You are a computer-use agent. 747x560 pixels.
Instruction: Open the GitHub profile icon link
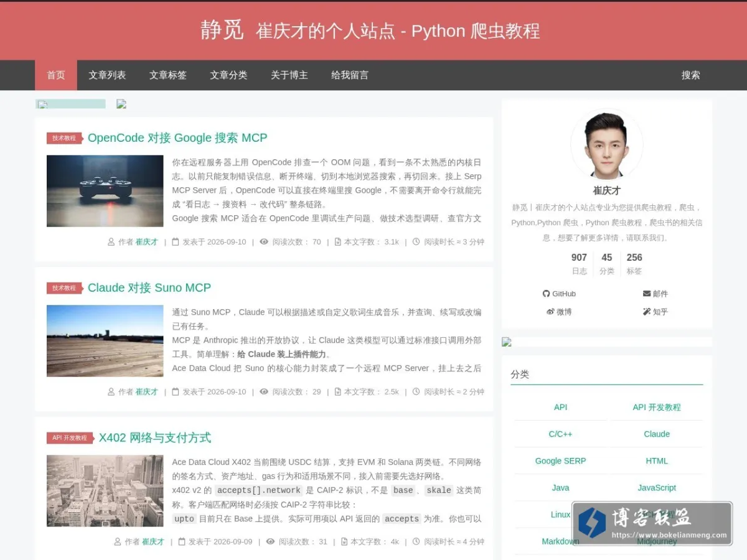click(546, 294)
